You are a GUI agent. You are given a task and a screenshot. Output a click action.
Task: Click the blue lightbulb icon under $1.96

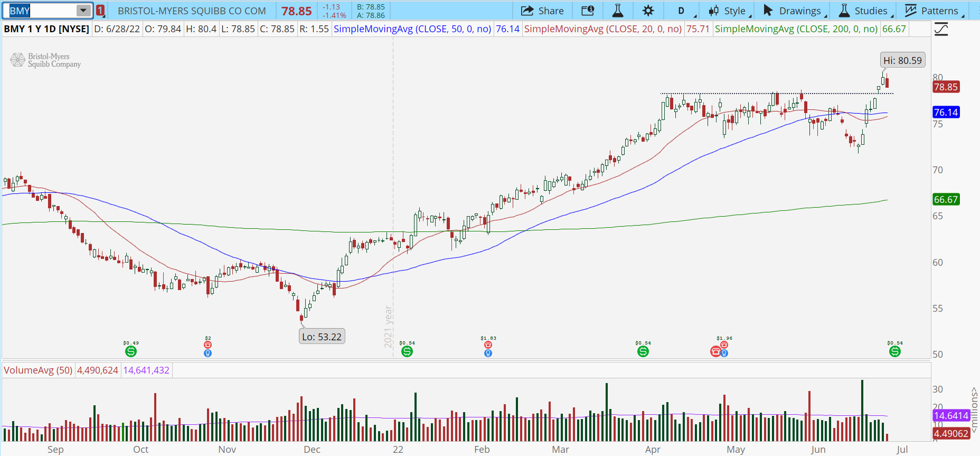click(724, 353)
